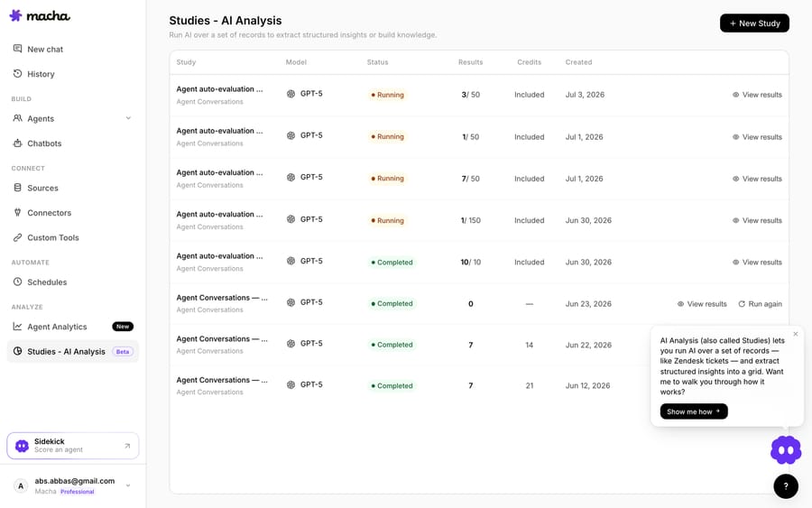This screenshot has height=508, width=812.
Task: Create a New Study
Action: (x=754, y=23)
